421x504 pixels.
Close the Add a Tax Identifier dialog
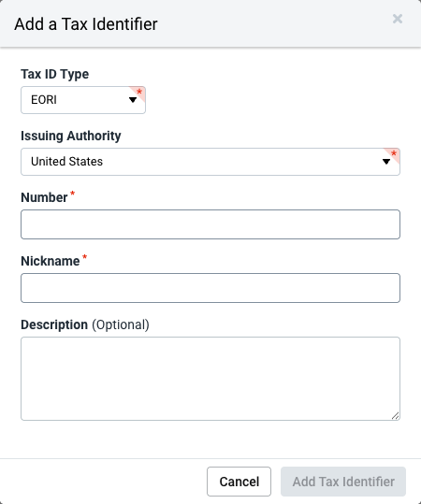pyautogui.click(x=398, y=19)
